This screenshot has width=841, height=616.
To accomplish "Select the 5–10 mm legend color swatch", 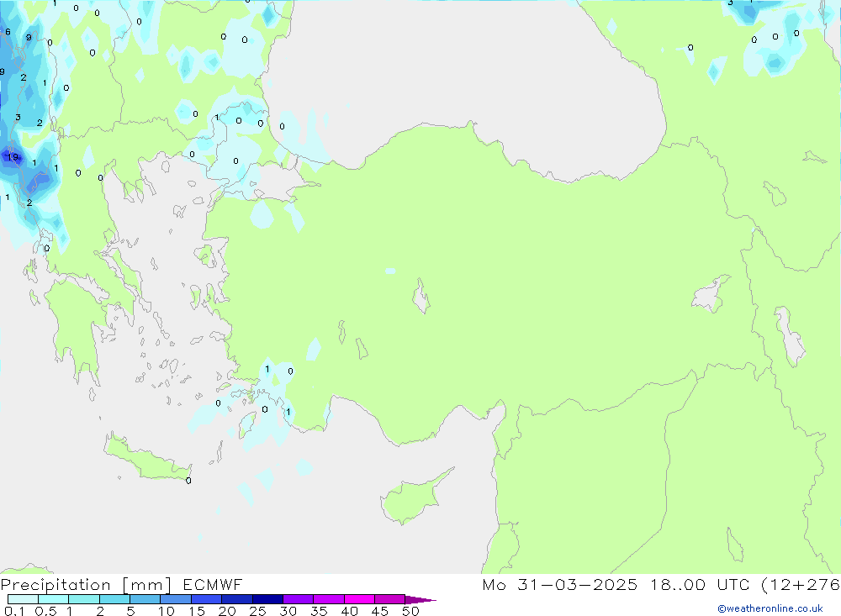I will [145, 599].
